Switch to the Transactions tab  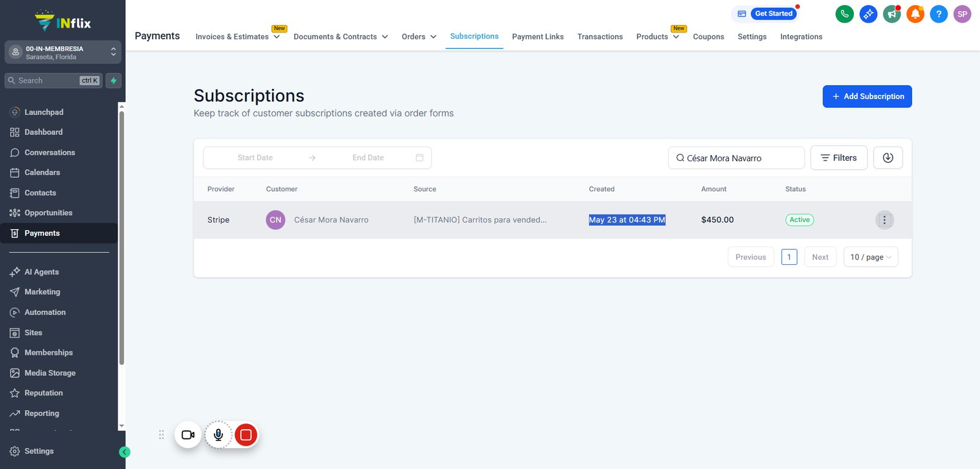coord(600,37)
